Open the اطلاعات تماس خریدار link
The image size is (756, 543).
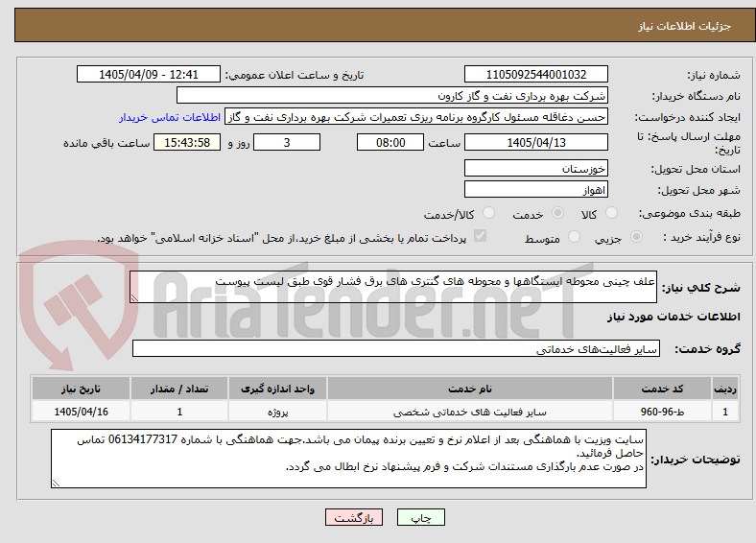170,117
